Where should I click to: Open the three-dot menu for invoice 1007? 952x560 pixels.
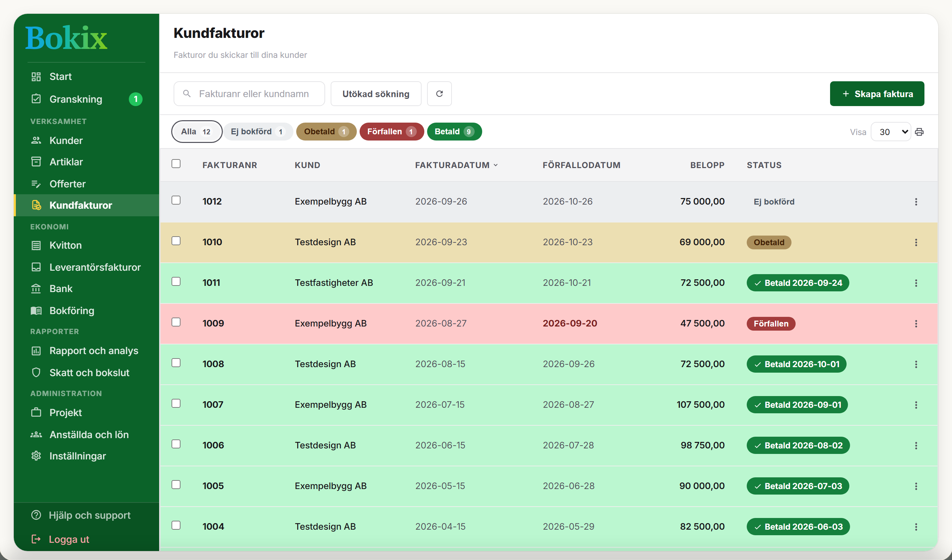point(916,405)
